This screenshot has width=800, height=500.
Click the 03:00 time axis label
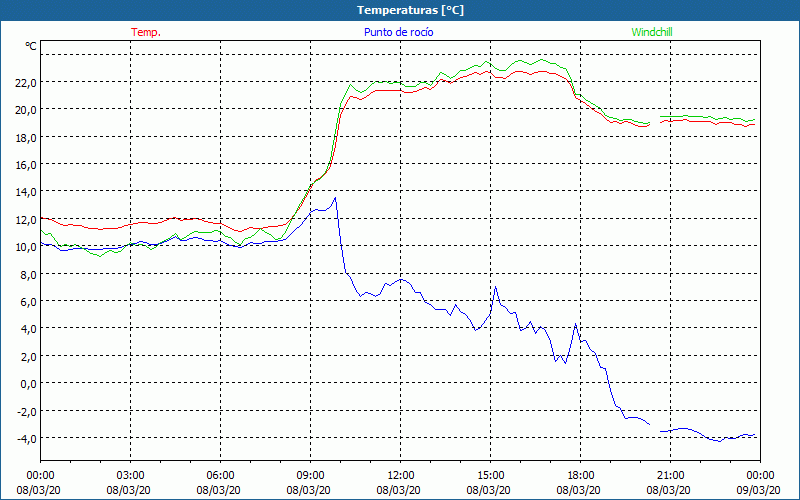point(131,476)
